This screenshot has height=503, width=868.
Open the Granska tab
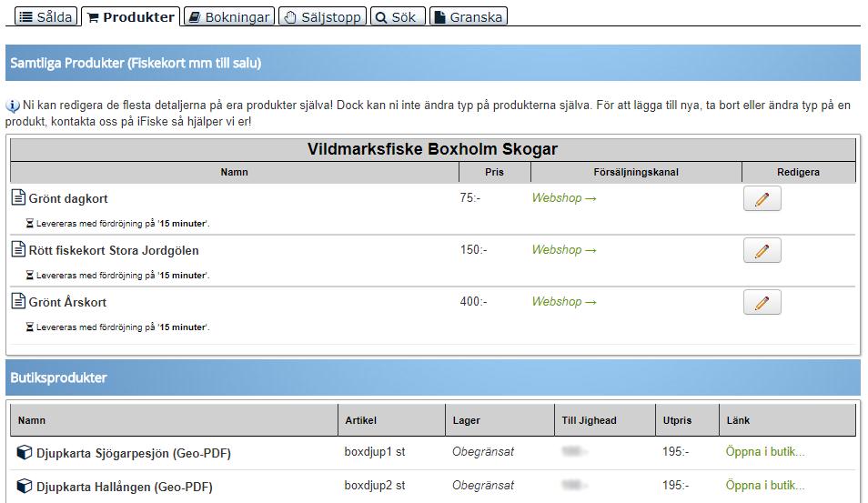pos(469,16)
